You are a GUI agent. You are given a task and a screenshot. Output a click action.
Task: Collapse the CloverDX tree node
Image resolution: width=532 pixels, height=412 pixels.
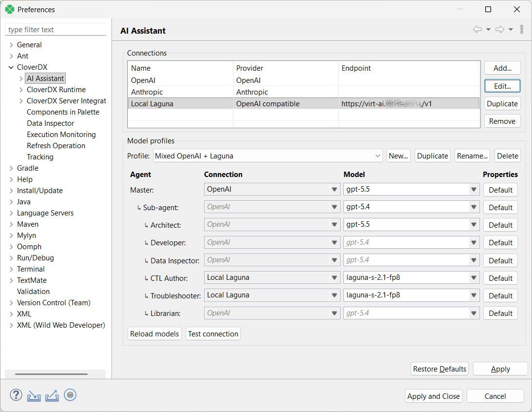11,67
